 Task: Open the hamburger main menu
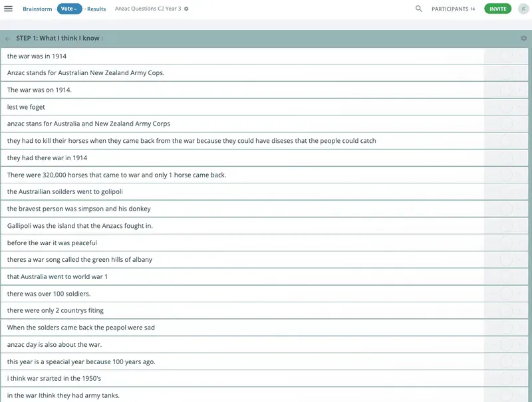8,9
